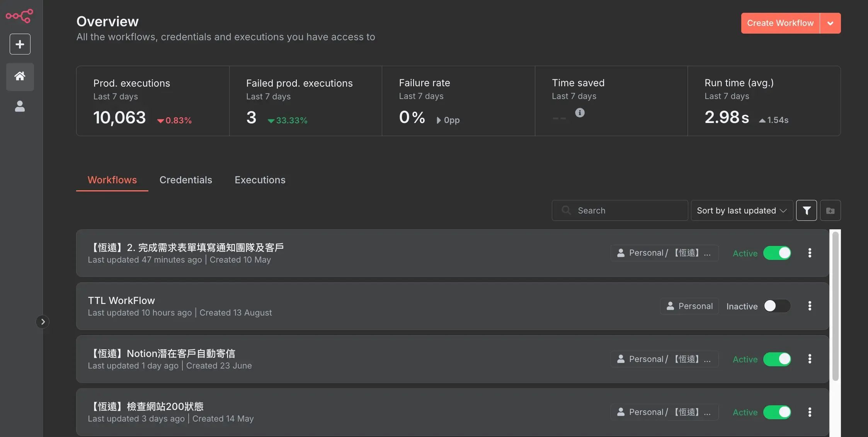This screenshot has height=437, width=868.
Task: Activate the TTL WorkFlow toggle
Action: (777, 306)
